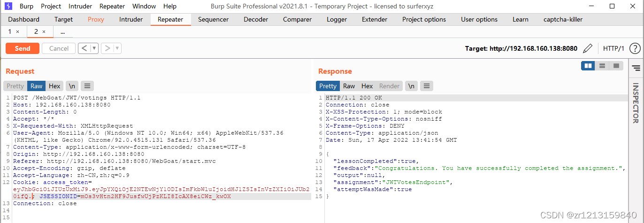
Task: Open the Help menu
Action: (x=170, y=6)
